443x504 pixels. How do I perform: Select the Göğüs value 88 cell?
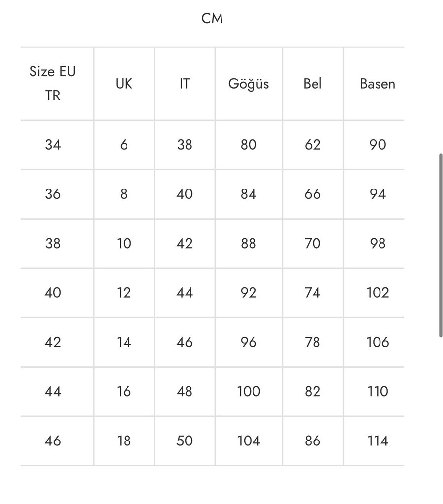point(249,243)
